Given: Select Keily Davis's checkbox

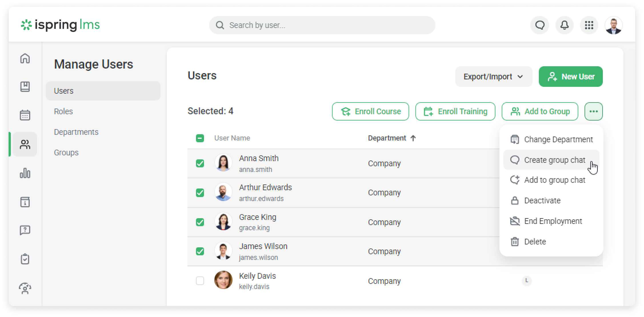Looking at the screenshot, I should [200, 281].
